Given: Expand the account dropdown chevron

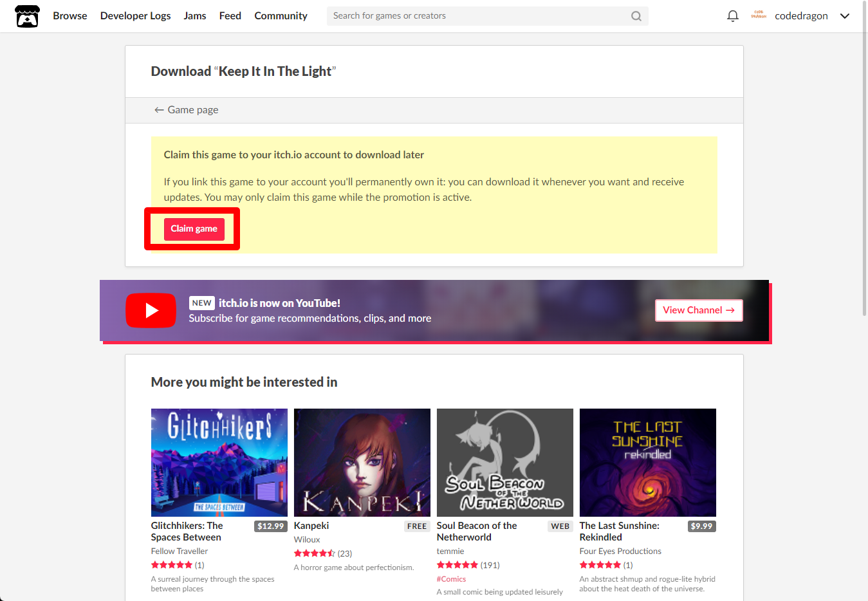Looking at the screenshot, I should click(845, 16).
